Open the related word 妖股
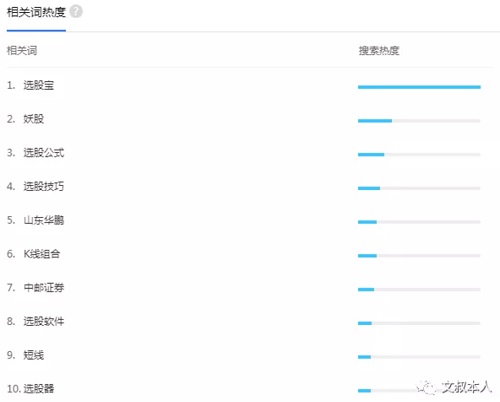This screenshot has height=402, width=500. click(x=34, y=119)
